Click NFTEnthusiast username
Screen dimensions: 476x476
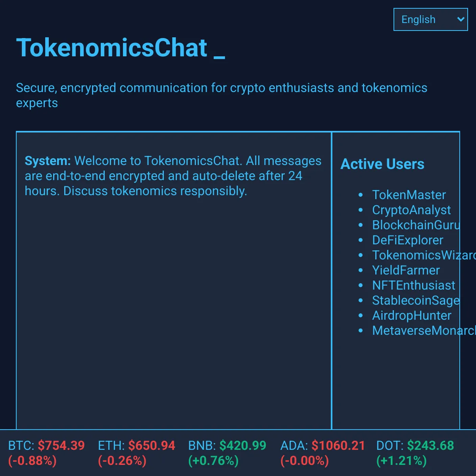click(413, 285)
